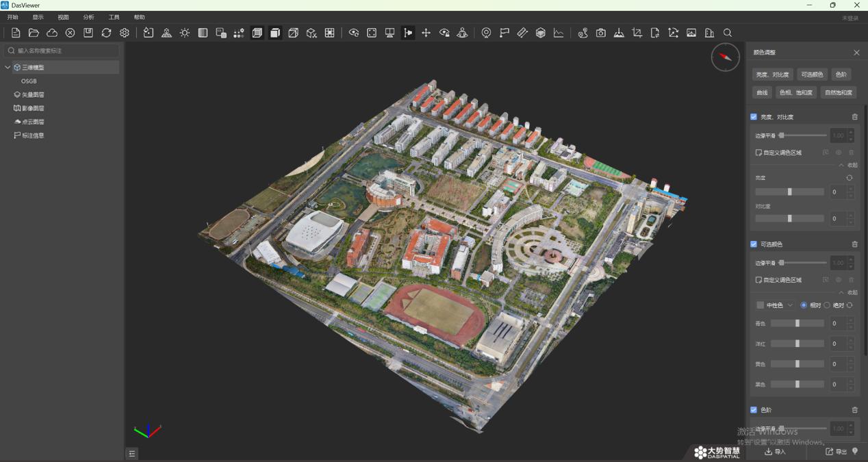This screenshot has height=462, width=868.
Task: Click the line chart profile icon
Action: 559,33
